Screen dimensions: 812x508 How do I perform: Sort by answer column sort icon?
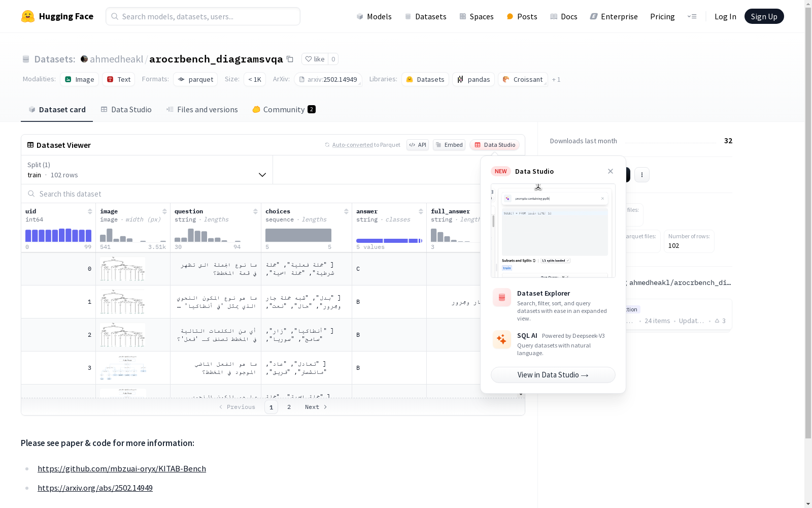421,211
